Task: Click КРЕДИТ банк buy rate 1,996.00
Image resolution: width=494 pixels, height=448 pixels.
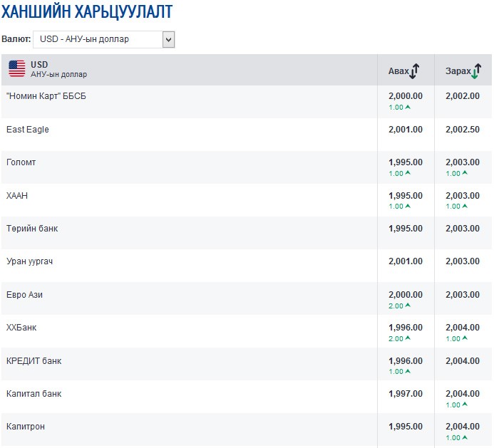Action: pyautogui.click(x=406, y=361)
